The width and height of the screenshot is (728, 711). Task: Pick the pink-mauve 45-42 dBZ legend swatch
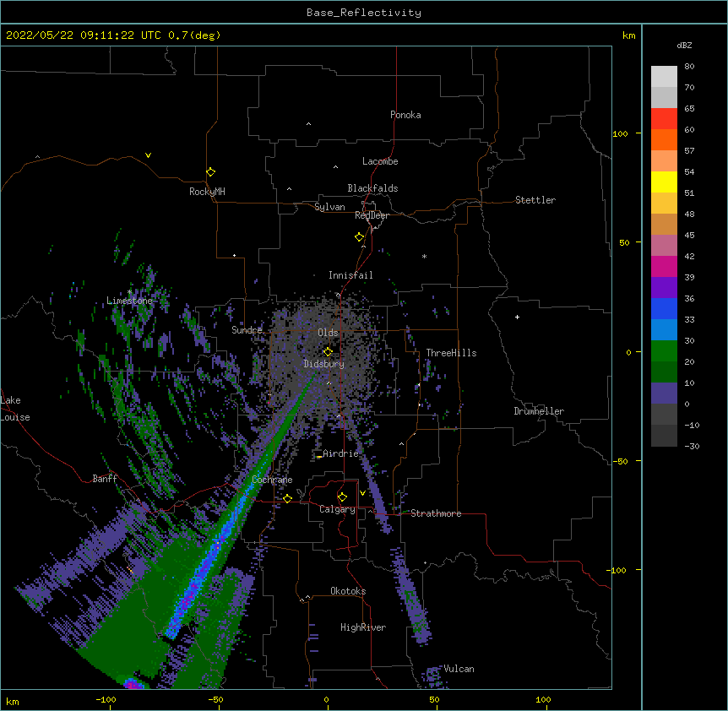pos(664,246)
